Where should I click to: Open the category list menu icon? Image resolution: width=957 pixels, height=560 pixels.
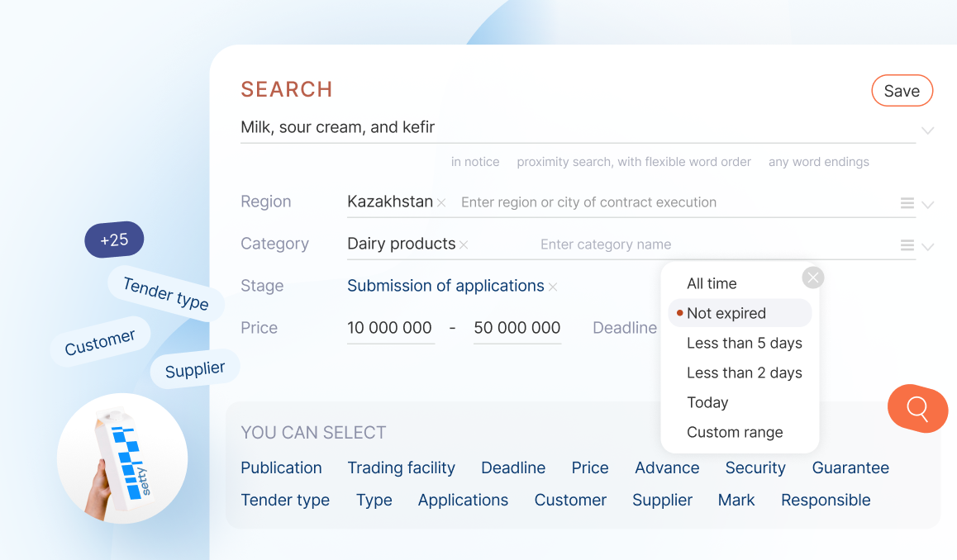pos(907,245)
